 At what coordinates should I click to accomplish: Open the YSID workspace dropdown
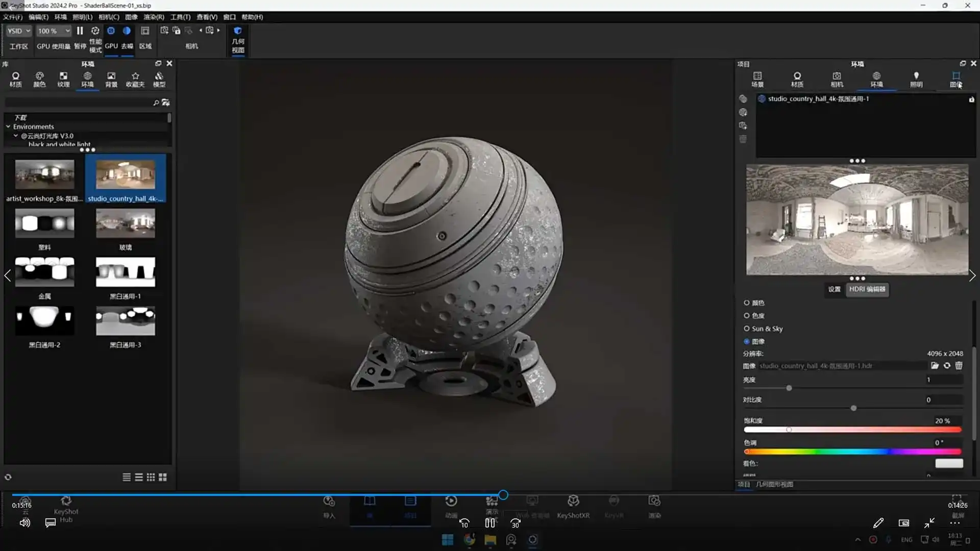19,31
